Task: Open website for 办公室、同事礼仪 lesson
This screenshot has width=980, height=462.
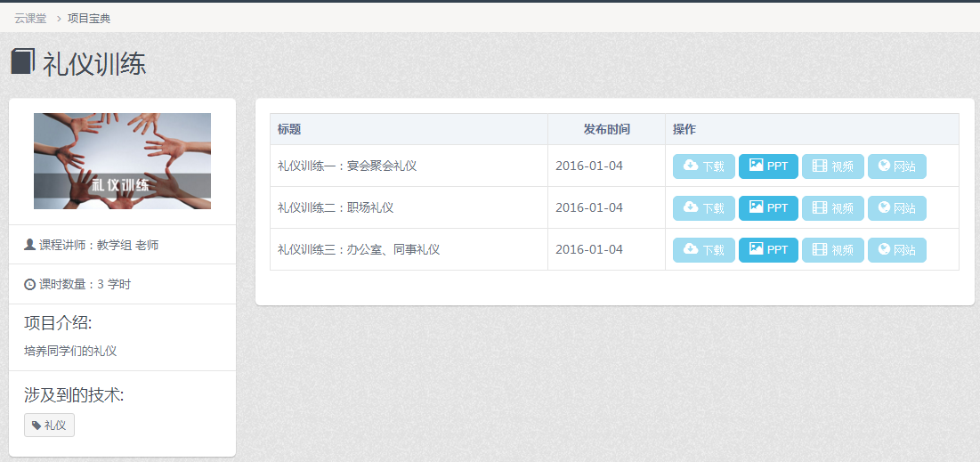Action: click(896, 250)
